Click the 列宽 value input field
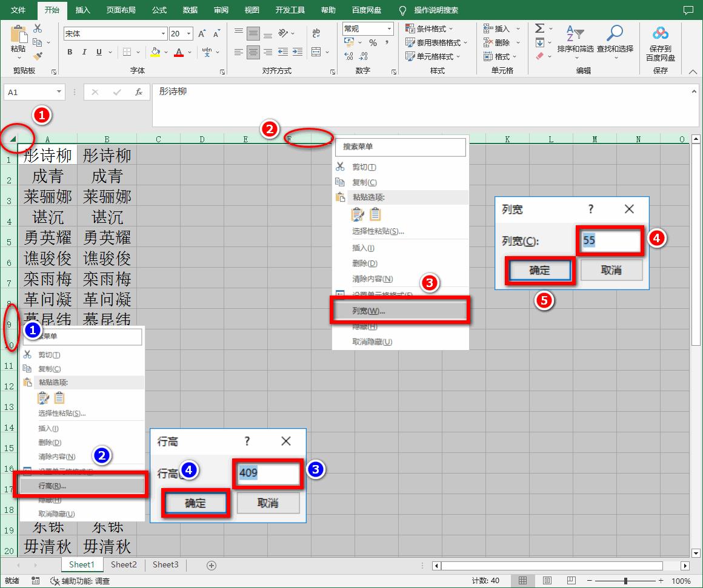Viewport: 703px width, 588px height. click(x=610, y=241)
